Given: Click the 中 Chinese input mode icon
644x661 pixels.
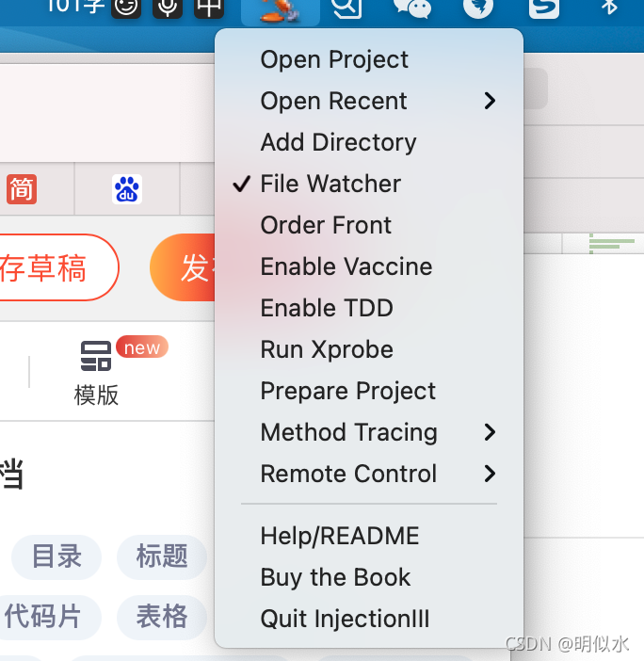Looking at the screenshot, I should 209,8.
